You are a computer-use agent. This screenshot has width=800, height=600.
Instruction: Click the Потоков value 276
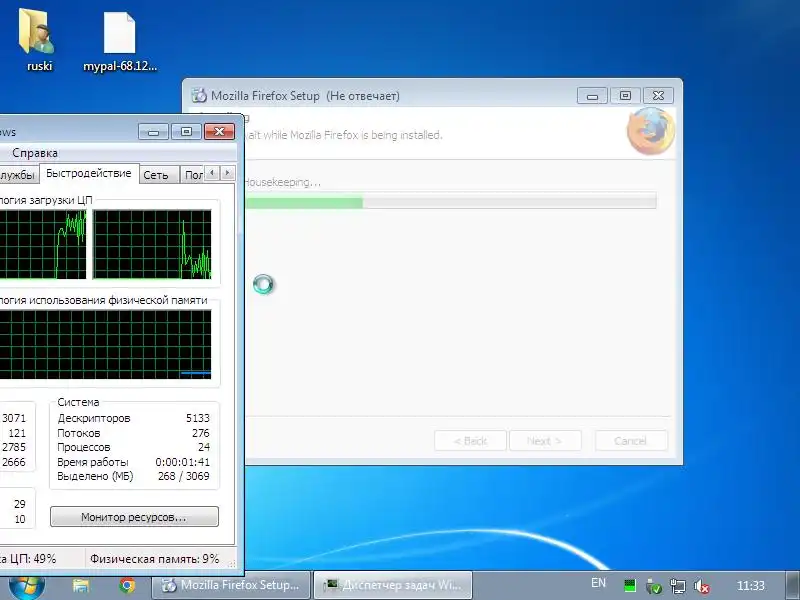click(201, 433)
